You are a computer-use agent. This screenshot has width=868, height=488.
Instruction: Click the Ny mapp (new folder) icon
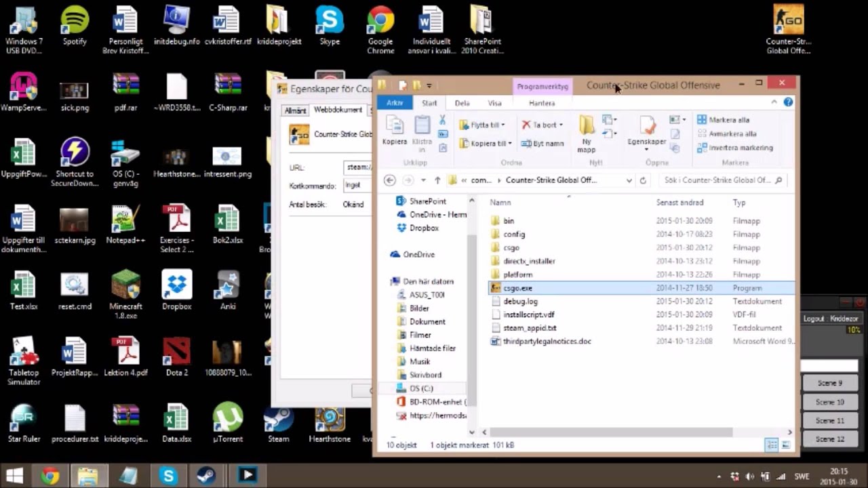click(587, 125)
